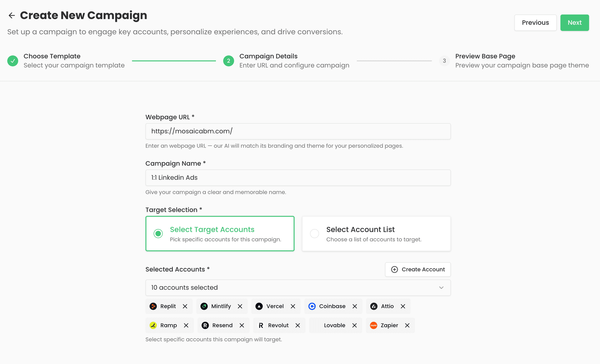Viewport: 600px width, 364px height.
Task: Remove Ramp from selected accounts
Action: 186,325
